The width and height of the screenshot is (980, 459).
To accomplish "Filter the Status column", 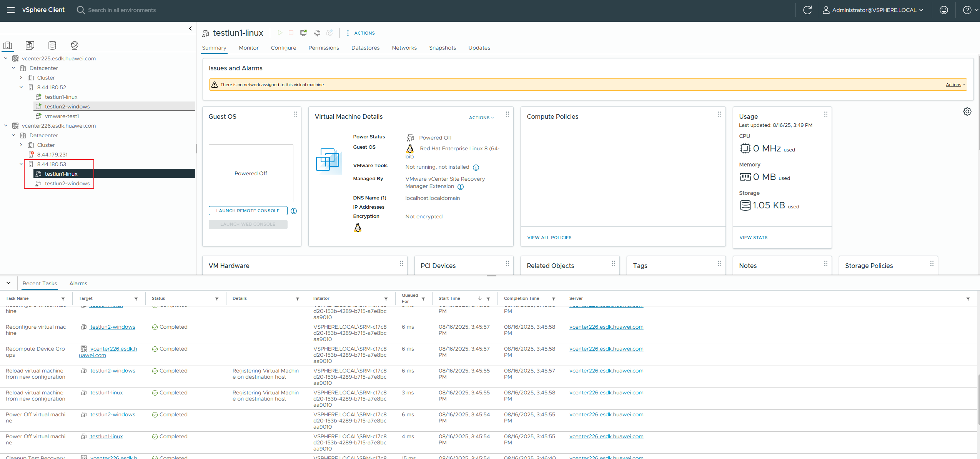I will coord(217,299).
